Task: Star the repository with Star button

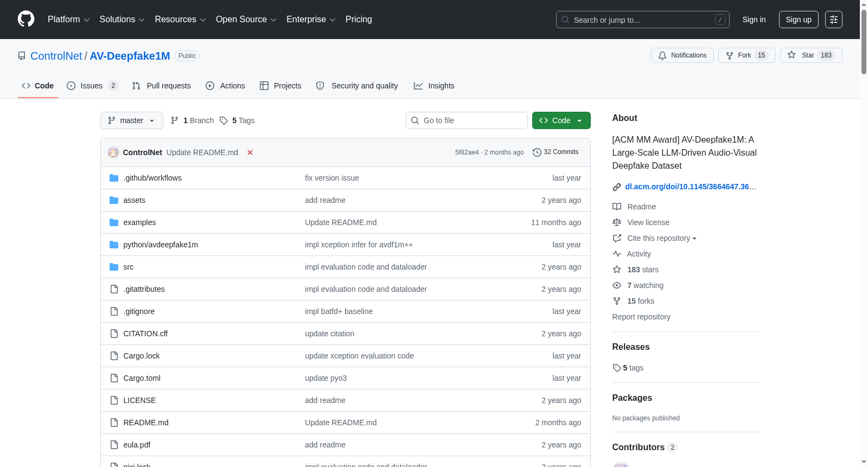Action: tap(811, 55)
